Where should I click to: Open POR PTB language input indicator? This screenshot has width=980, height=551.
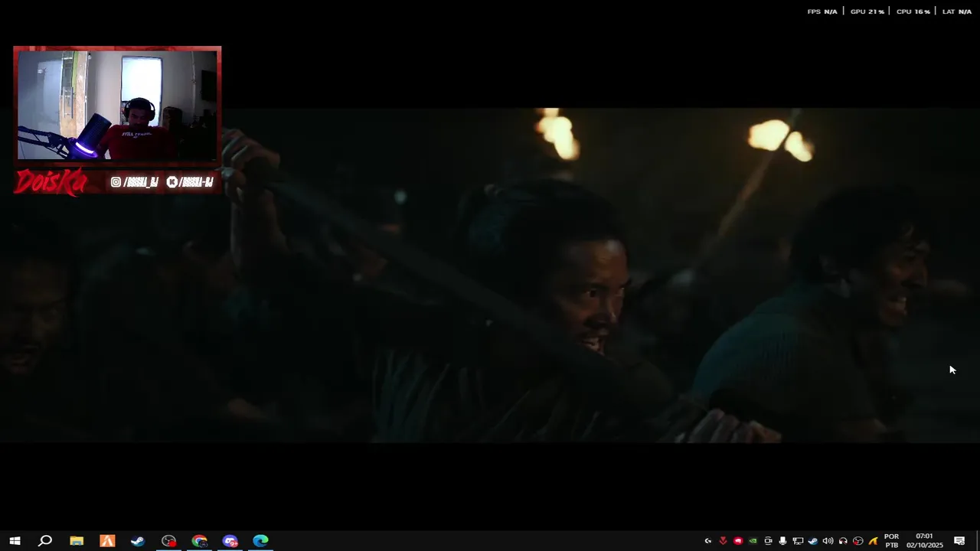(891, 541)
